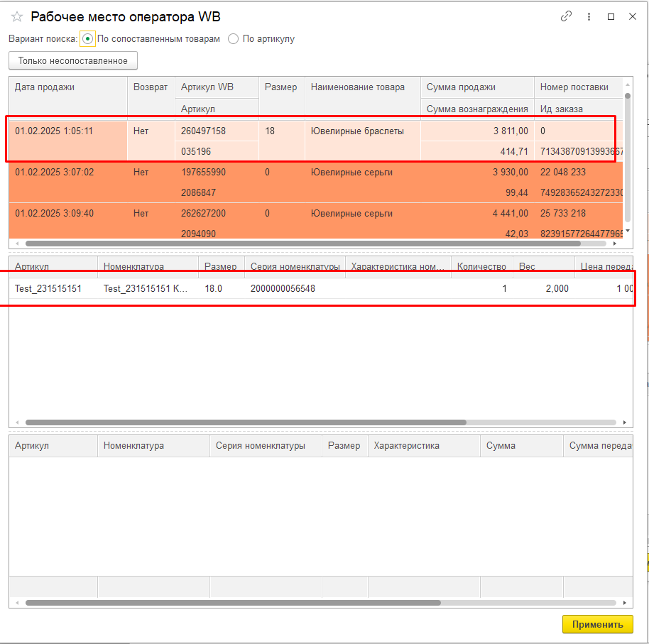Click the Test_231515151 article cell
649x644 pixels.
tap(53, 288)
